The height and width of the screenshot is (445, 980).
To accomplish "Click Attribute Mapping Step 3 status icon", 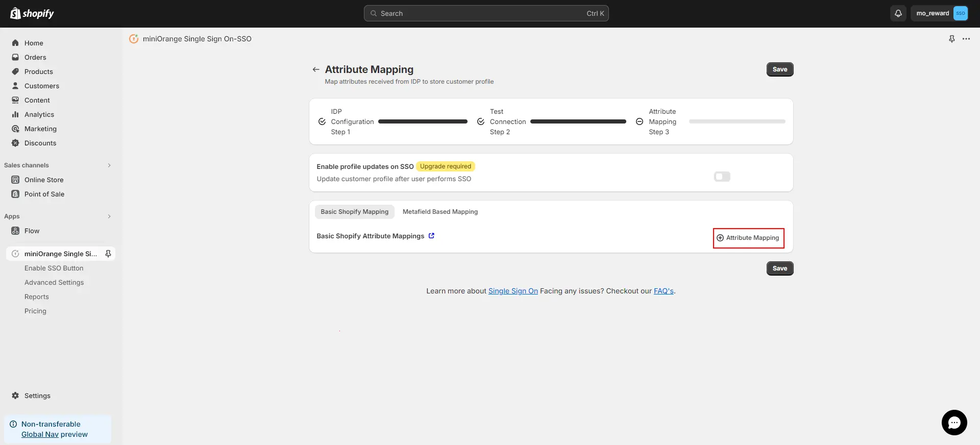I will 640,121.
